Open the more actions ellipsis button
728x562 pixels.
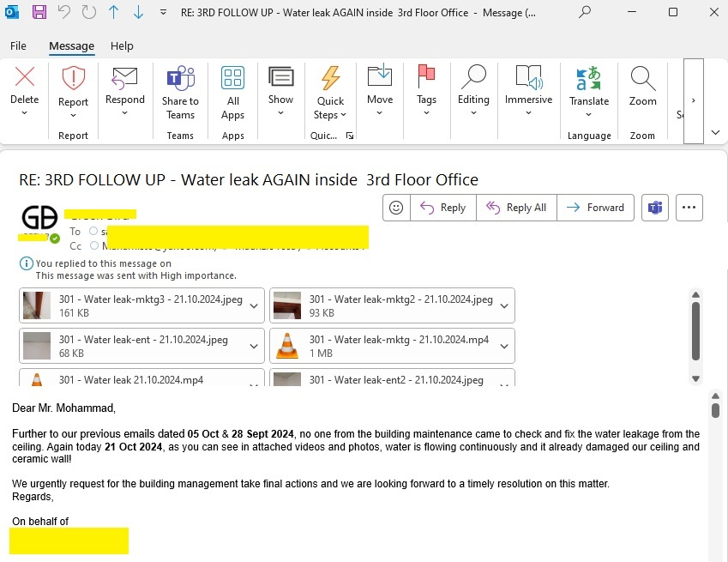(x=689, y=208)
